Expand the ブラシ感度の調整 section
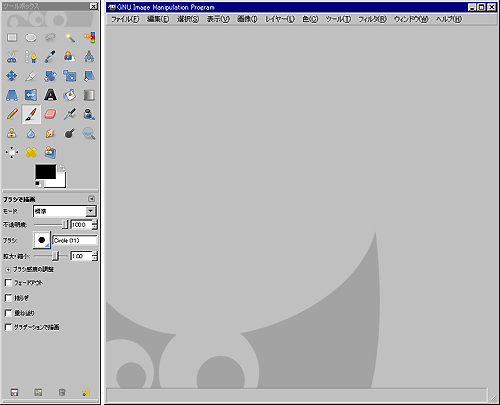The height and width of the screenshot is (405, 500). (x=8, y=269)
